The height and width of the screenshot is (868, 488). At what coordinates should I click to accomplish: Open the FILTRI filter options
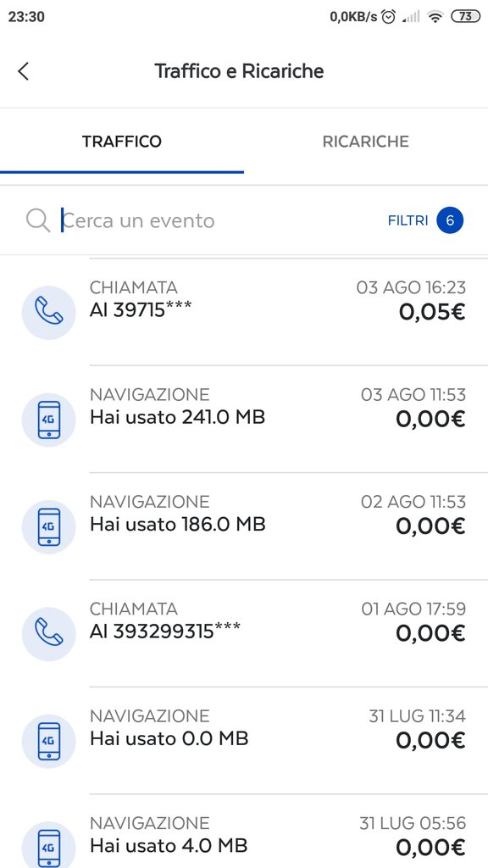pos(408,220)
